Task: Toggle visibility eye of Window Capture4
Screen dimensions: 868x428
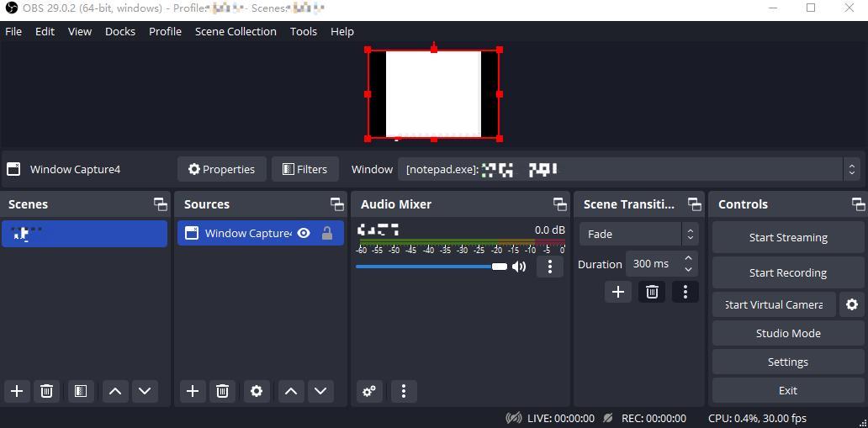Action: [304, 233]
